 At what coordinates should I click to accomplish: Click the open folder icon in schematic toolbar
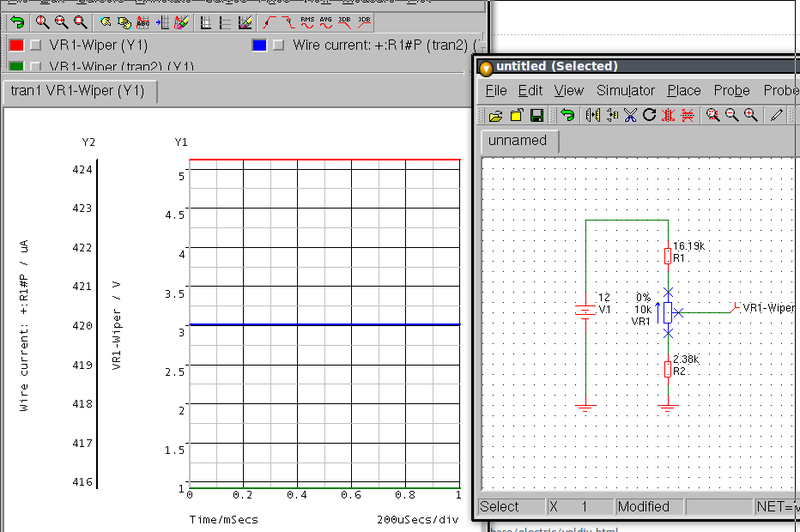tap(496, 116)
